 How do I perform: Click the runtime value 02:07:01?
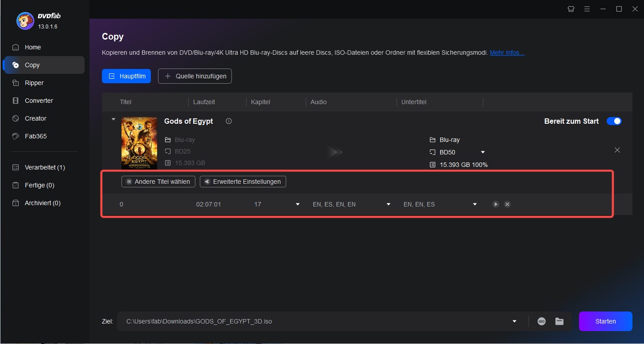209,204
